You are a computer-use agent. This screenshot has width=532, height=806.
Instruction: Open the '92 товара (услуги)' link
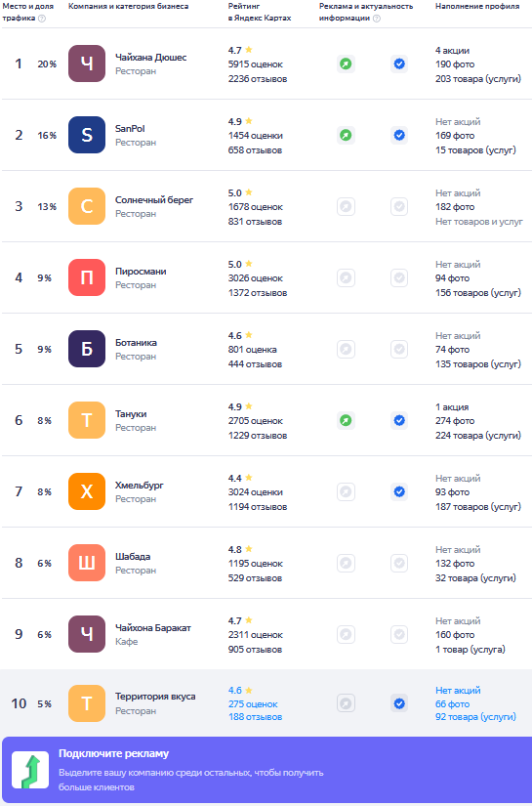(x=476, y=717)
